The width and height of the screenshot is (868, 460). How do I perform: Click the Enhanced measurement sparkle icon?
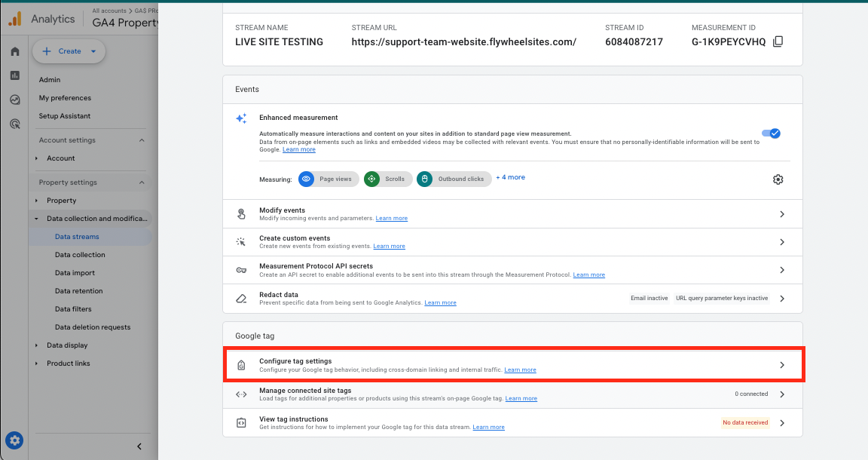[x=241, y=118]
